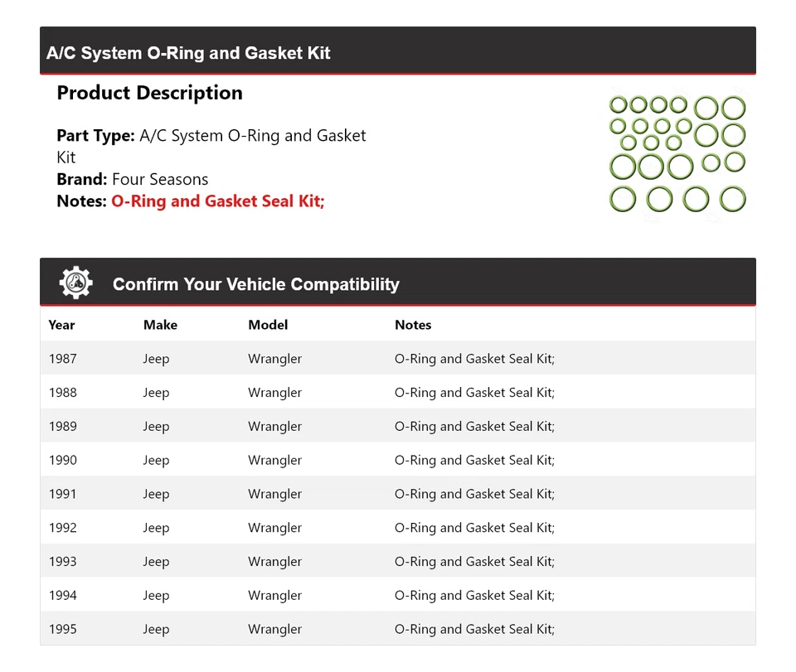Image resolution: width=796 pixels, height=672 pixels.
Task: Click Wrangler in the 1989 row
Action: point(275,428)
